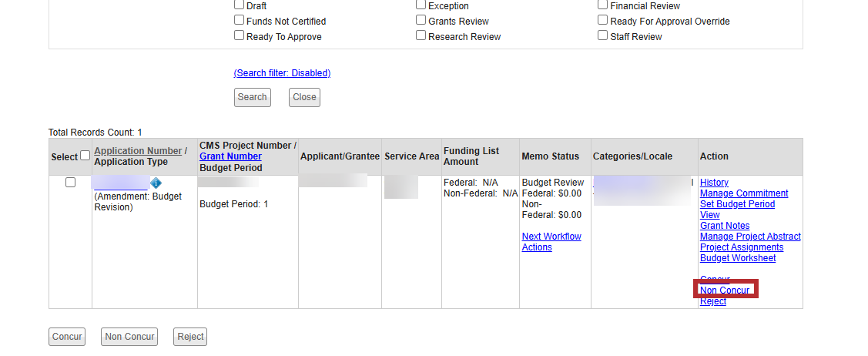Image resolution: width=868 pixels, height=356 pixels.
Task: Sort by Application Number column header
Action: click(138, 151)
